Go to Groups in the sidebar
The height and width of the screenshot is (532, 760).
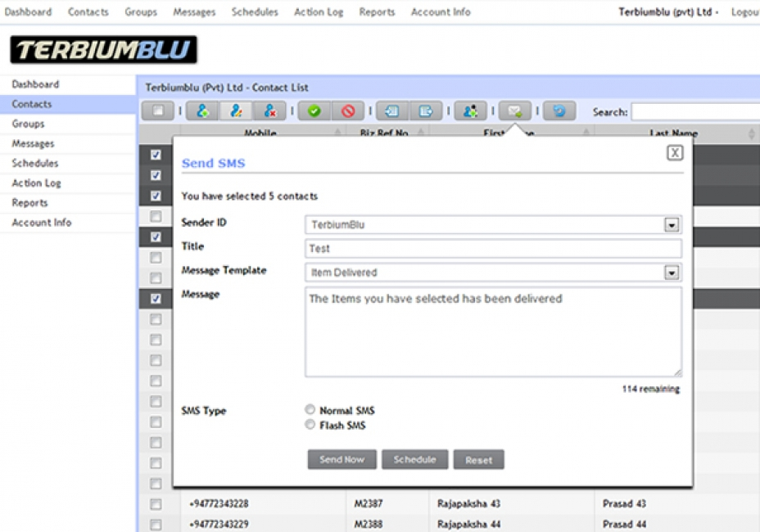pyautogui.click(x=68, y=124)
